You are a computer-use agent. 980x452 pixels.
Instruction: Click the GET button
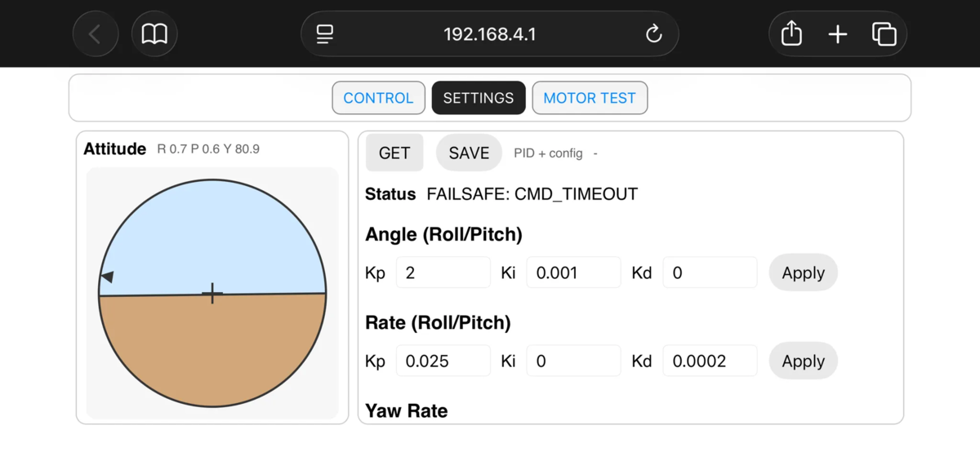pyautogui.click(x=394, y=153)
